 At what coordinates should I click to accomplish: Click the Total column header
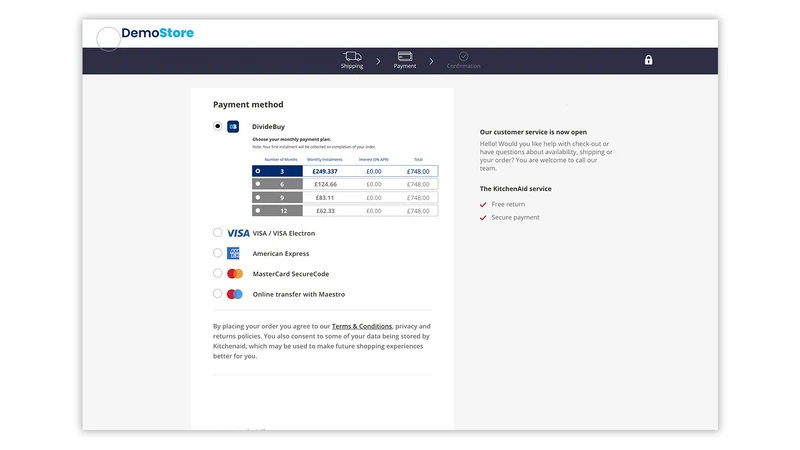(x=418, y=160)
